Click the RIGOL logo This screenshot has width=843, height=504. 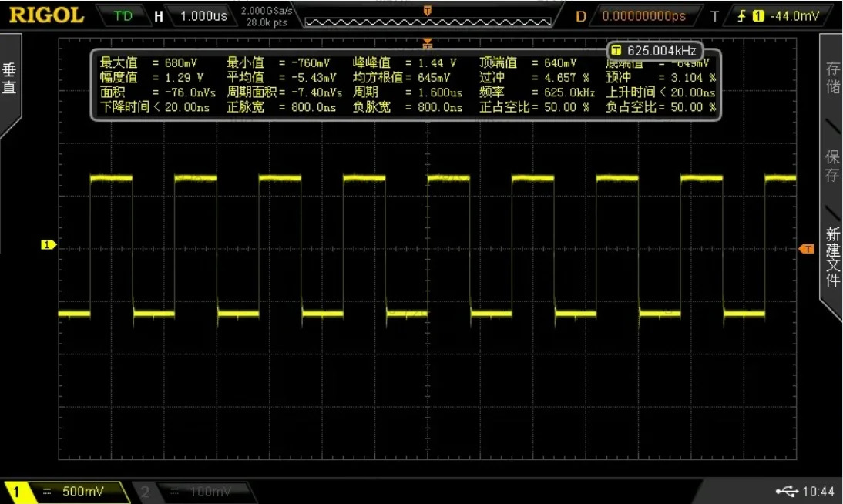[x=46, y=15]
